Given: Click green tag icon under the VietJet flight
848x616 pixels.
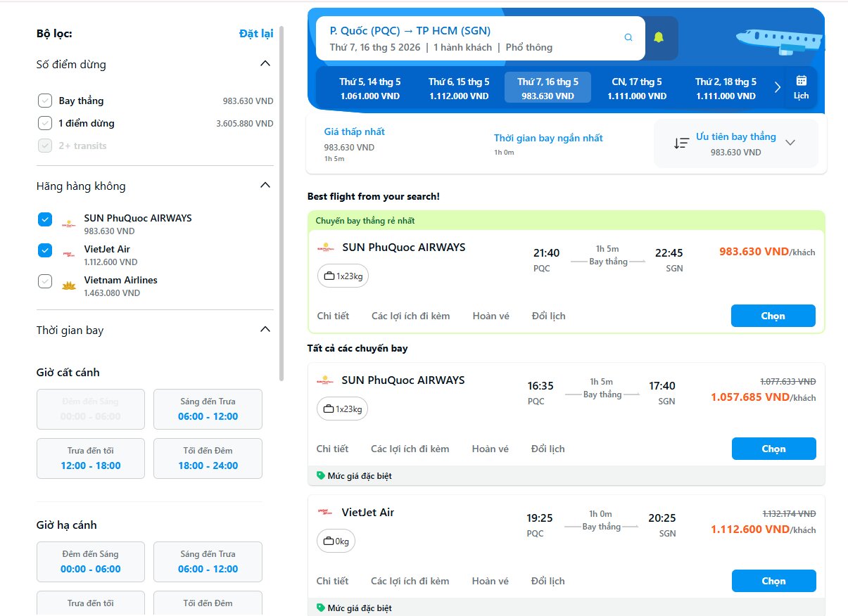Looking at the screenshot, I should coord(321,608).
